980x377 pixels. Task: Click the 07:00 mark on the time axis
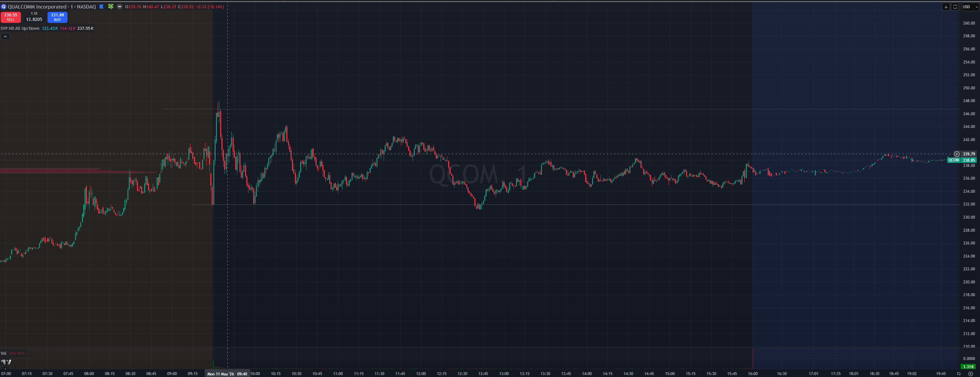[x=6, y=374]
